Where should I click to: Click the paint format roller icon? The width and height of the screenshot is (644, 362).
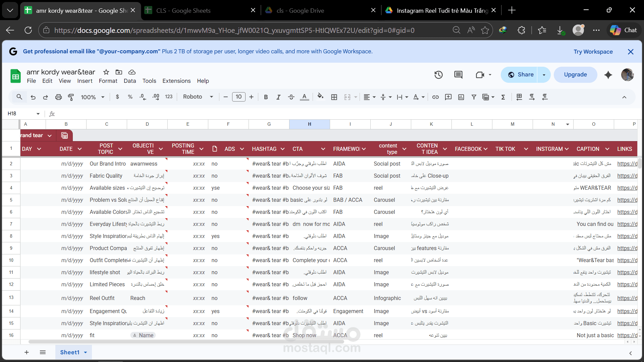[x=71, y=97]
